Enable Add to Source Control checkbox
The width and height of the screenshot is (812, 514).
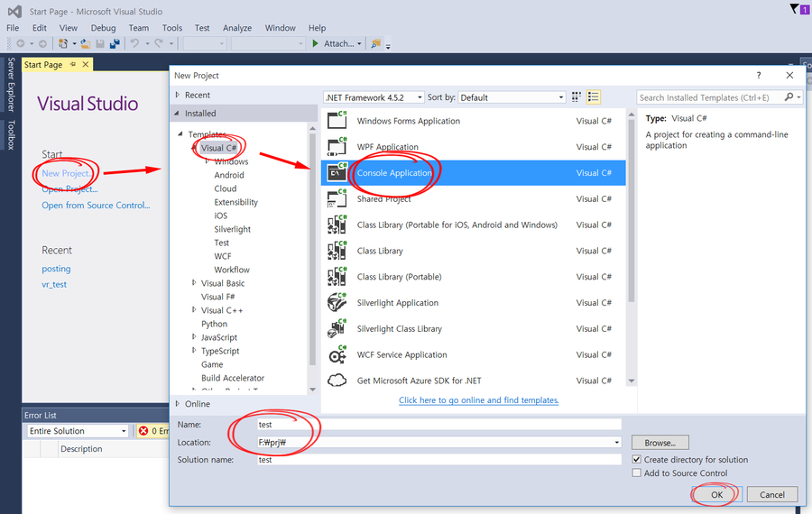click(636, 473)
